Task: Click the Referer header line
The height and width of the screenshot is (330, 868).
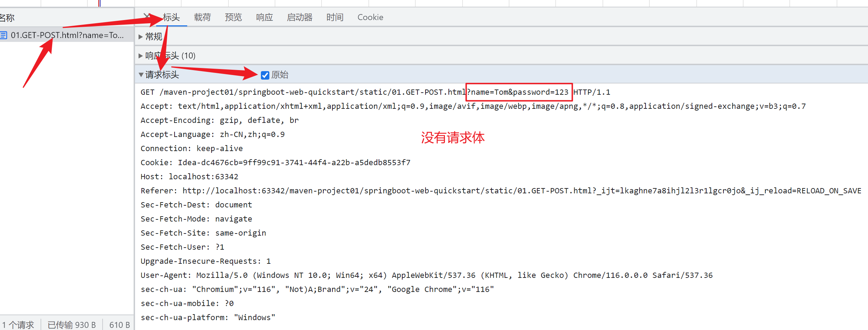Action: [501, 191]
